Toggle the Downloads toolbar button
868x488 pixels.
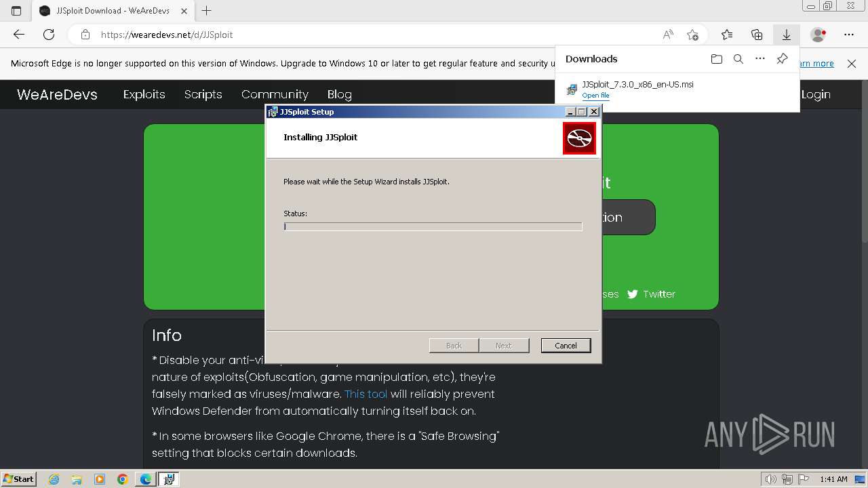(x=787, y=35)
